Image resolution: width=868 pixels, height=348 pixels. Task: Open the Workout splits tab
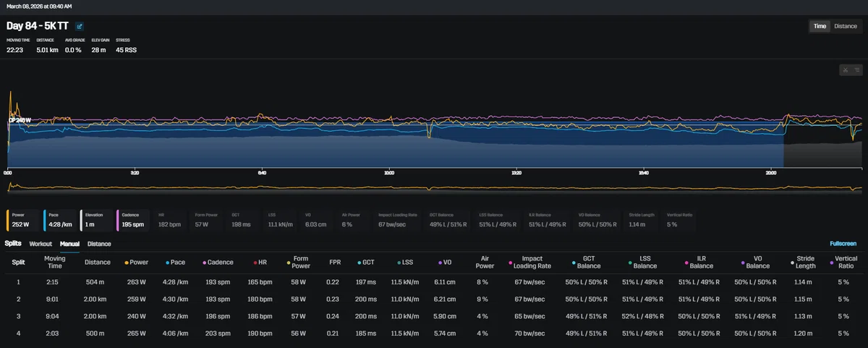click(x=41, y=244)
